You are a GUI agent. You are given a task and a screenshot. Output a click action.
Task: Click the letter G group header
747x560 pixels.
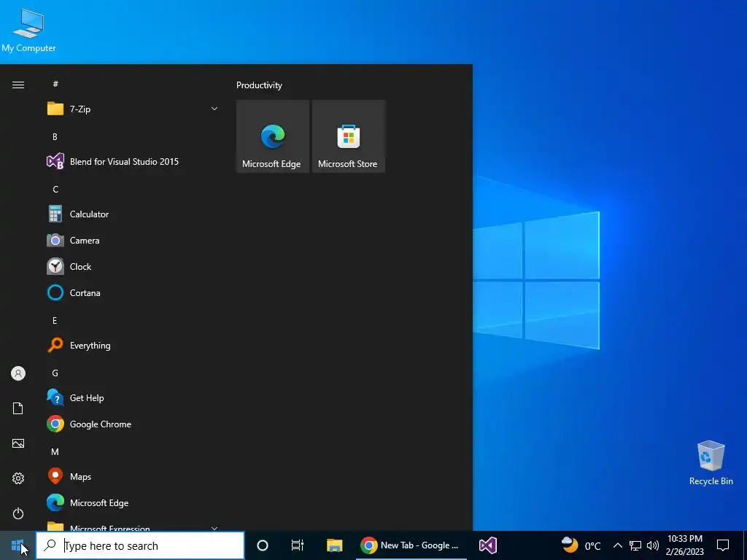(55, 373)
